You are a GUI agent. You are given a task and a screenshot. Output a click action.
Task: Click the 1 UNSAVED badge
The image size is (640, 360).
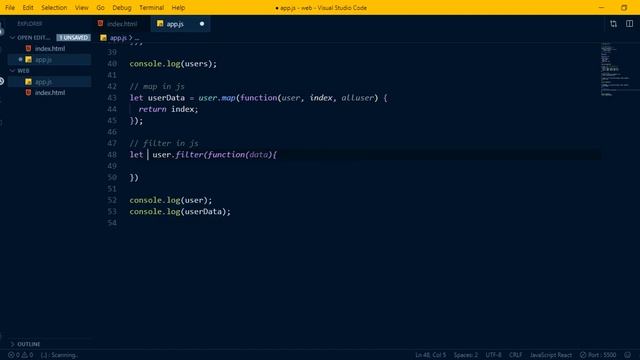point(73,38)
